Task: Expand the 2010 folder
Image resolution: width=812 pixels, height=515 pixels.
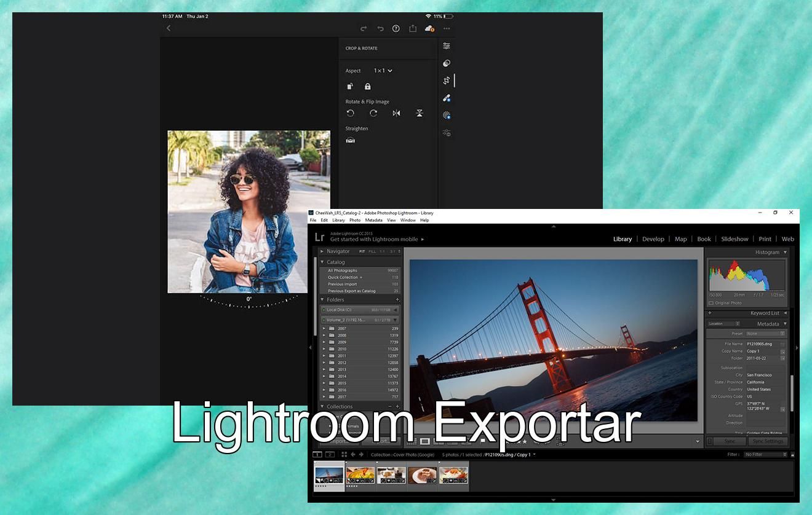Action: pyautogui.click(x=324, y=349)
